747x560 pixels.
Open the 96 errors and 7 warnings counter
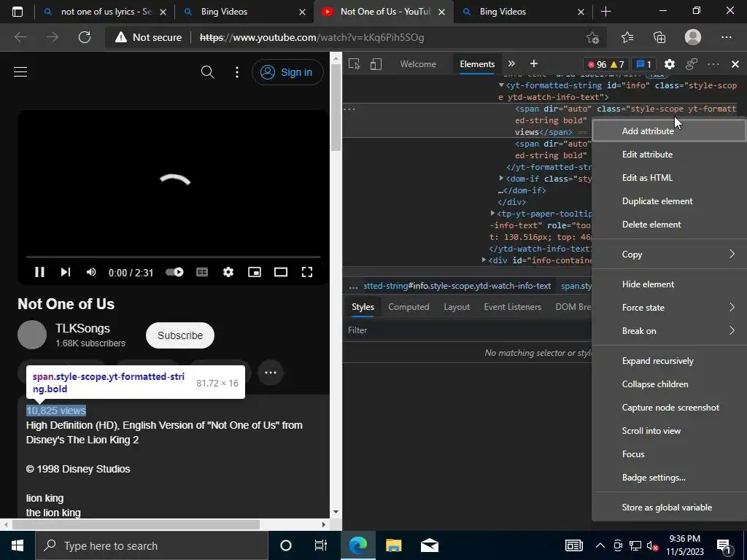point(605,64)
